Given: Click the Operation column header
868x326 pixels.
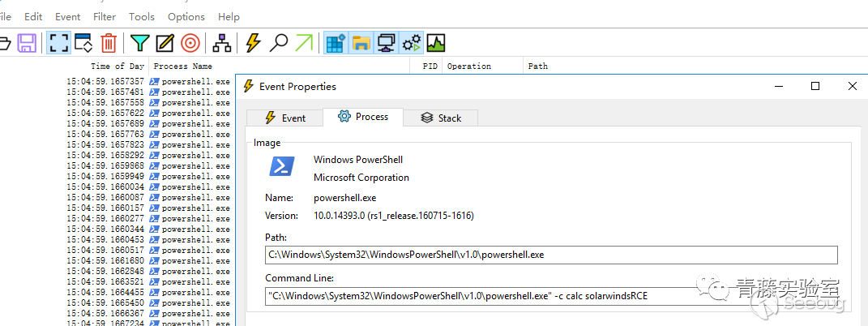Looking at the screenshot, I should pos(469,66).
